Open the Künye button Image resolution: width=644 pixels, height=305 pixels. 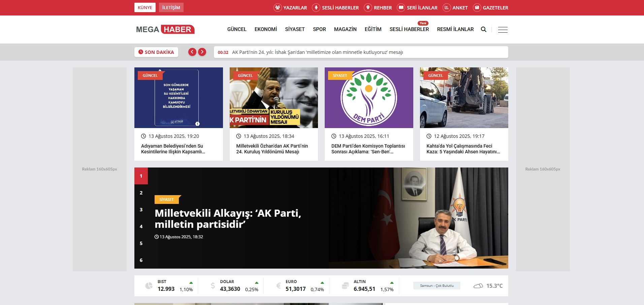tap(145, 7)
